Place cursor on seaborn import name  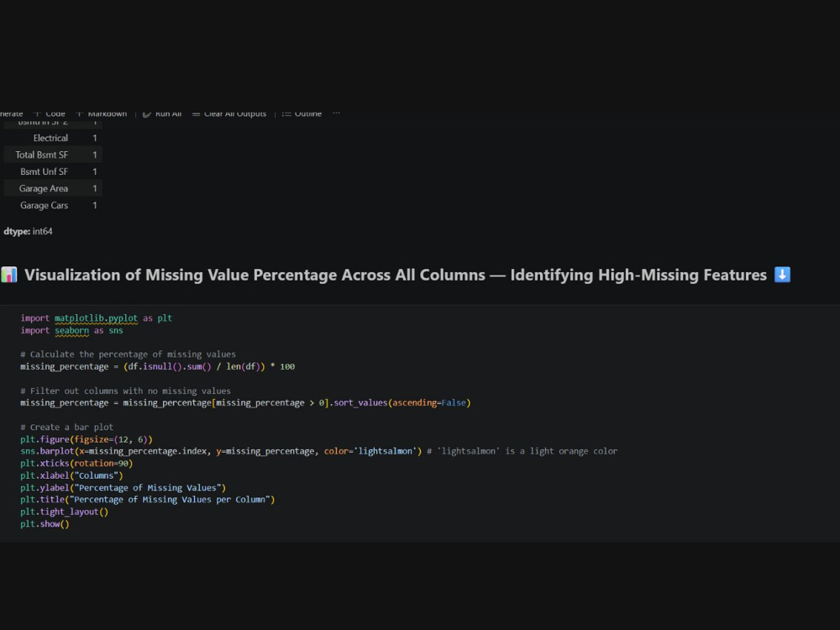pyautogui.click(x=71, y=330)
